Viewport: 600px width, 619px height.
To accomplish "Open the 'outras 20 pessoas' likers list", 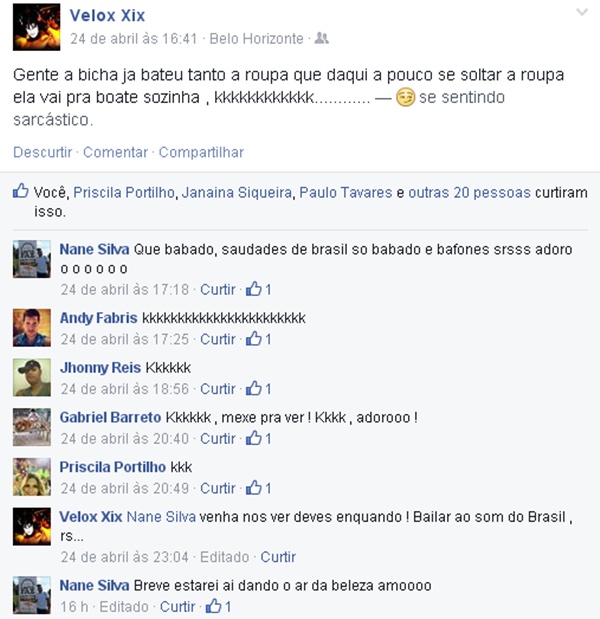I will click(469, 193).
